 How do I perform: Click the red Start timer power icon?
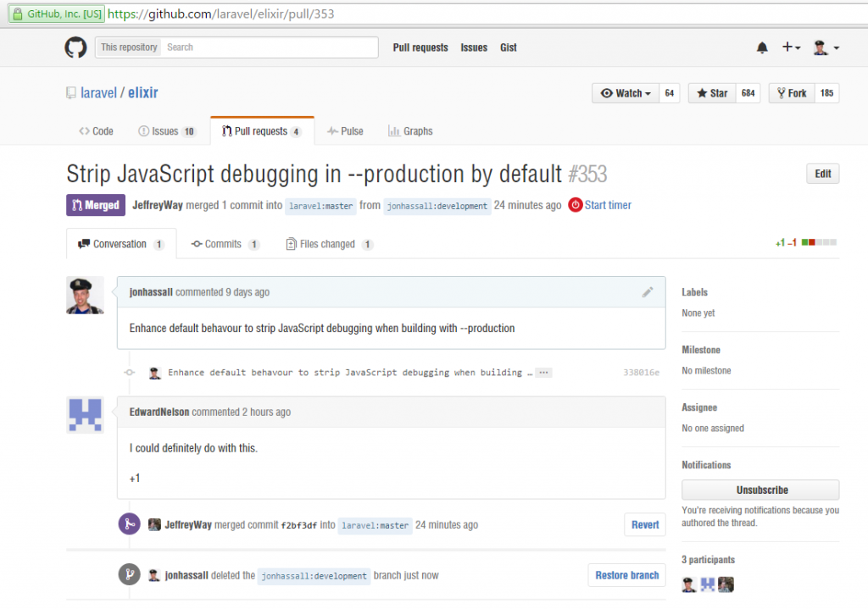576,205
